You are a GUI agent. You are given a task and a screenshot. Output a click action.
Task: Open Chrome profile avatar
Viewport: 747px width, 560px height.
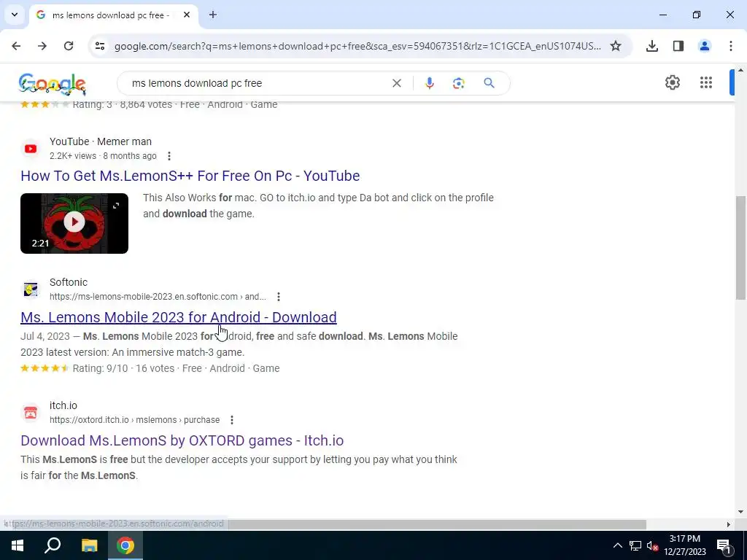tap(705, 46)
